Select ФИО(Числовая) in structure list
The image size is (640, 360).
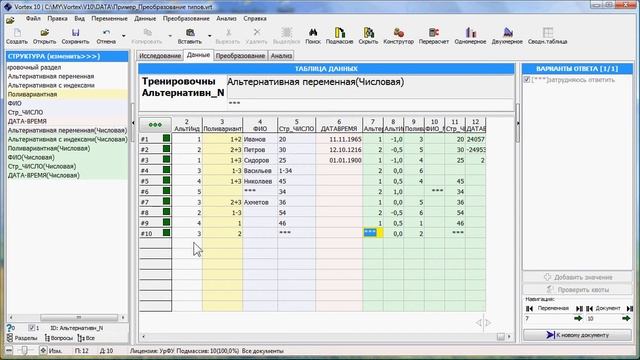pyautogui.click(x=31, y=157)
